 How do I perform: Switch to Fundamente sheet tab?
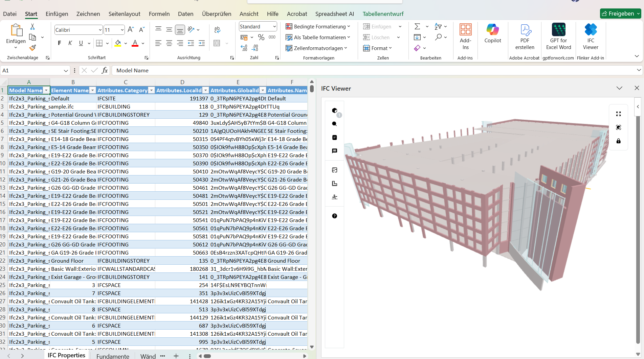tap(113, 356)
